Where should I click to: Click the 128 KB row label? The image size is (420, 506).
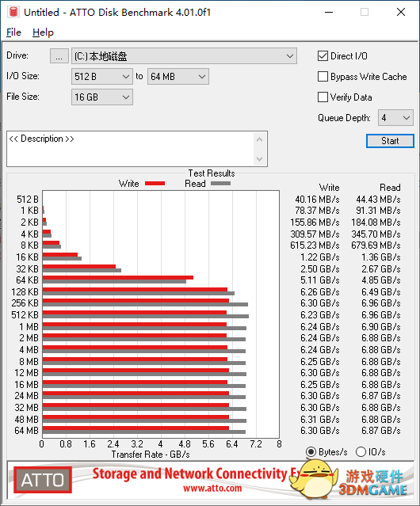(25, 292)
